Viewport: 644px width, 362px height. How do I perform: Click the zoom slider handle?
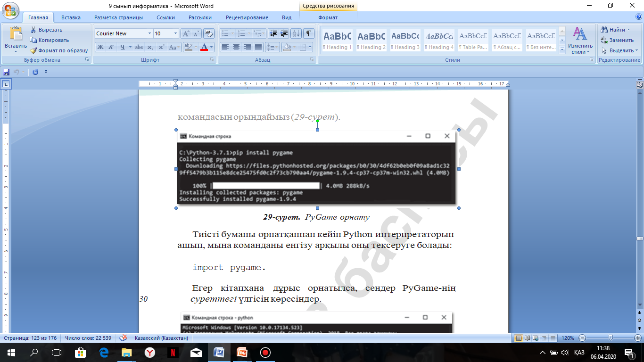point(611,338)
